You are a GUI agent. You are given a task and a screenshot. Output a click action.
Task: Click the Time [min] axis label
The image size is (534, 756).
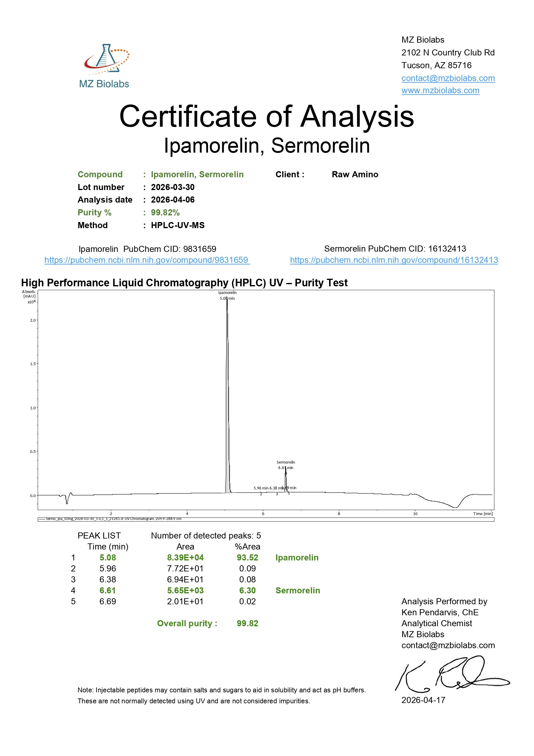point(483,514)
